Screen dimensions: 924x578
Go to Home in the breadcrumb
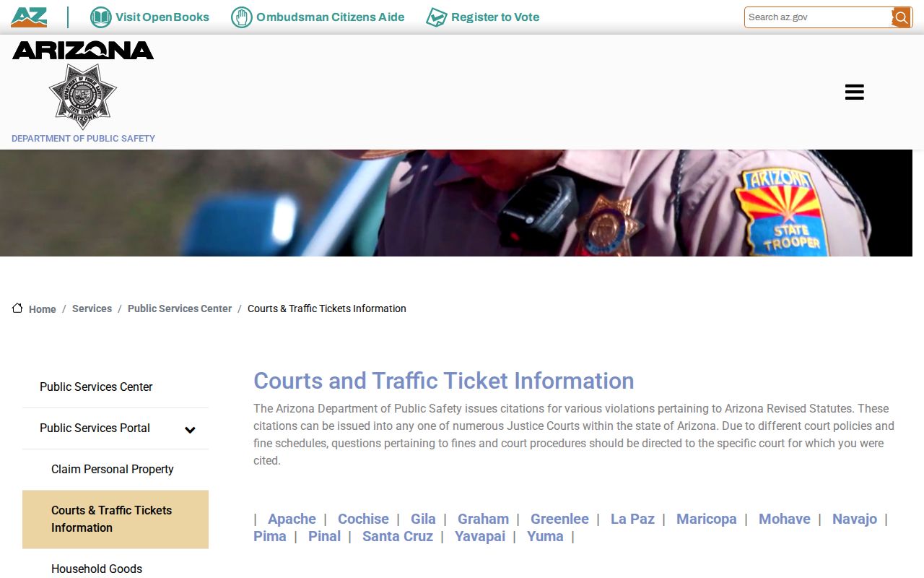pos(43,309)
